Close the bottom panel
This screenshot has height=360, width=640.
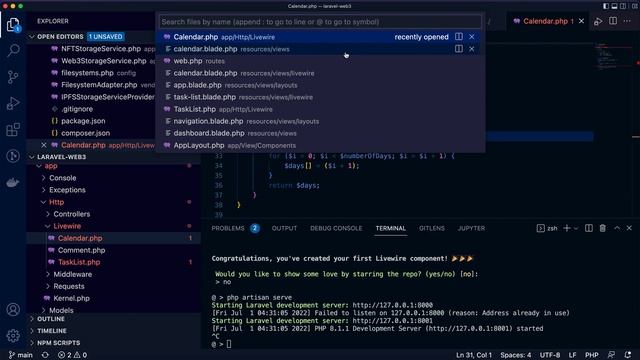(x=629, y=228)
